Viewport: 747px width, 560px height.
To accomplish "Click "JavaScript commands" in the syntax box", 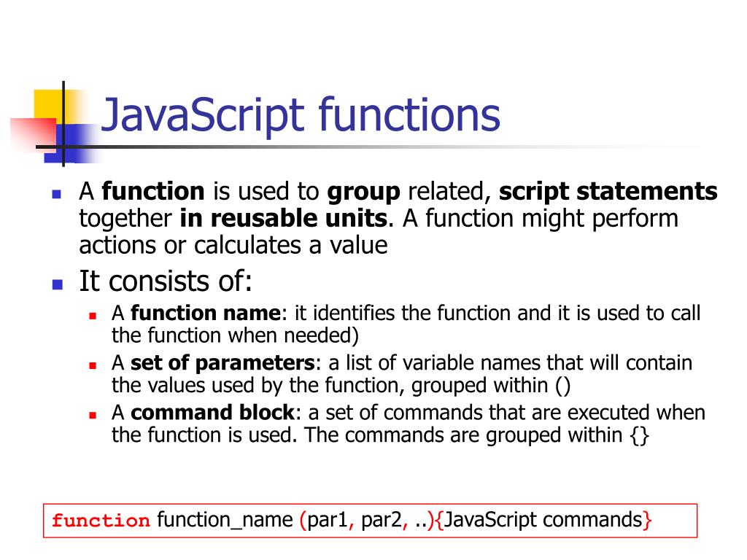I will click(x=543, y=521).
